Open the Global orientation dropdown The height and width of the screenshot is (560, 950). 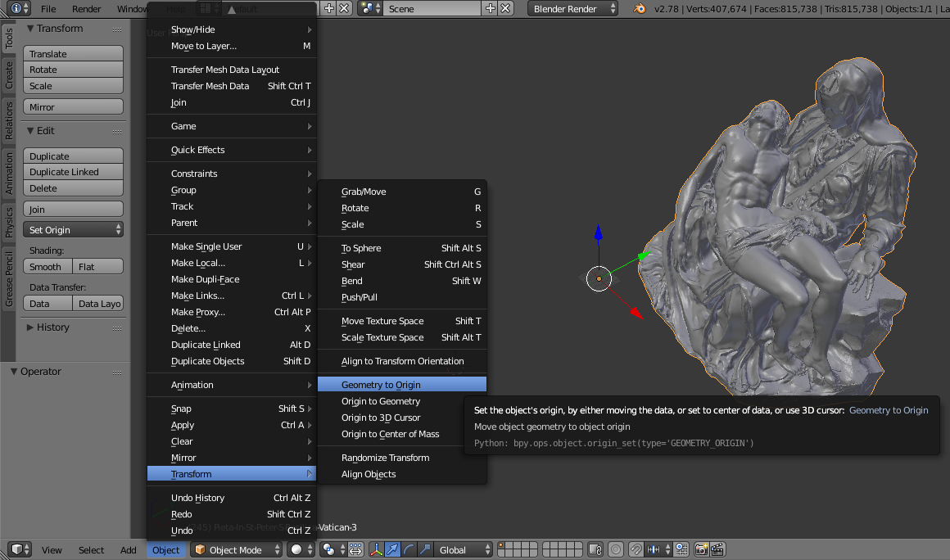coord(464,549)
